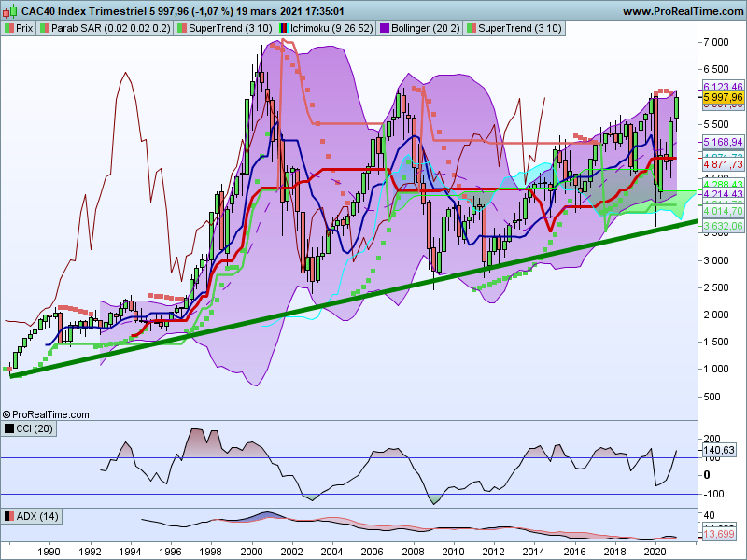Click the 4 014,70 price tag

723,211
